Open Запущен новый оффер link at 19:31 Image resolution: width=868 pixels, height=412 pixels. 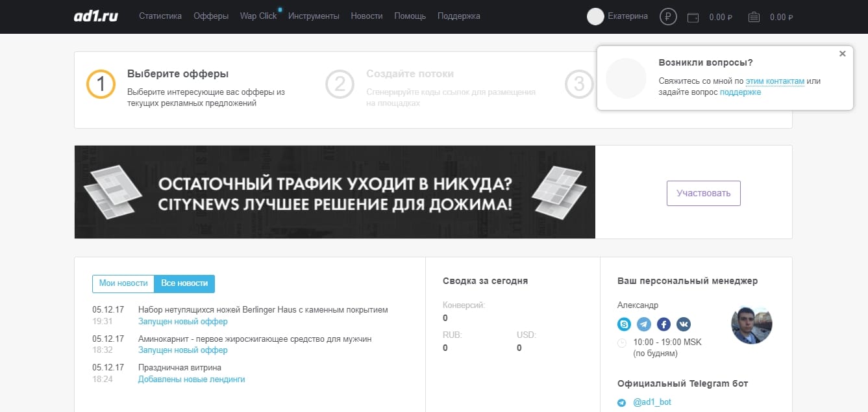(183, 321)
